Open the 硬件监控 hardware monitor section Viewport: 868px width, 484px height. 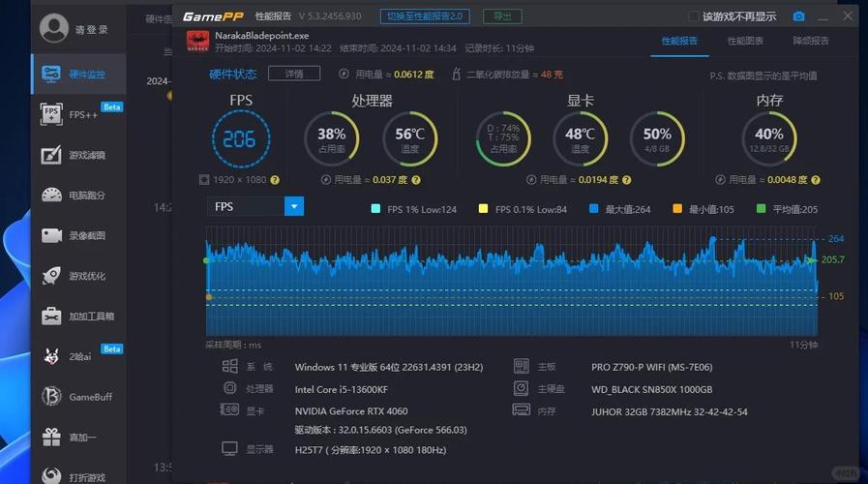tap(78, 75)
